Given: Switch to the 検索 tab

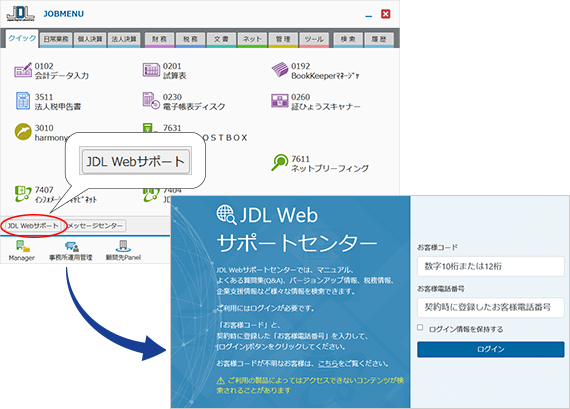Looking at the screenshot, I should [348, 39].
